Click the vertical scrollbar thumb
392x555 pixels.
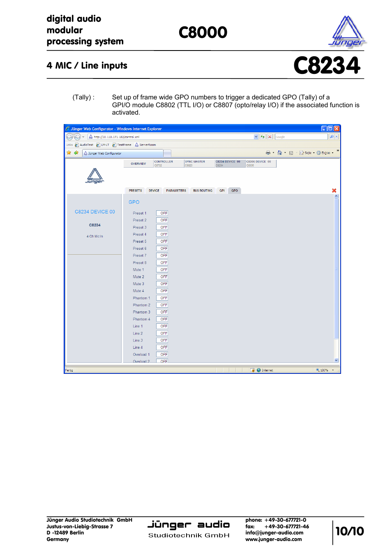pyautogui.click(x=336, y=269)
